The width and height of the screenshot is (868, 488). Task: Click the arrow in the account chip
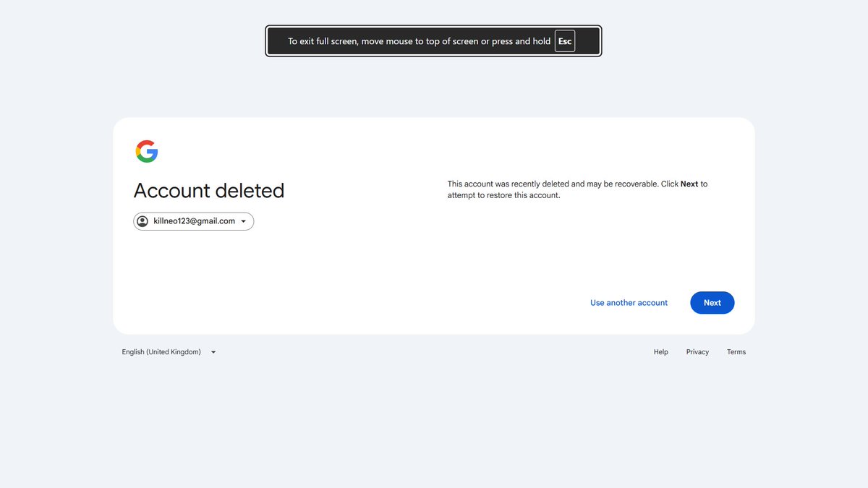click(x=243, y=222)
